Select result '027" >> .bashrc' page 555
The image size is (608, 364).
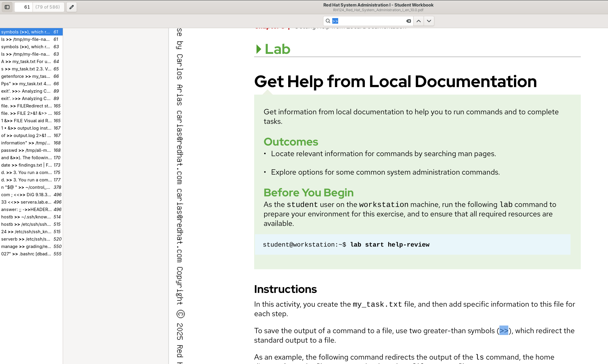(31, 254)
